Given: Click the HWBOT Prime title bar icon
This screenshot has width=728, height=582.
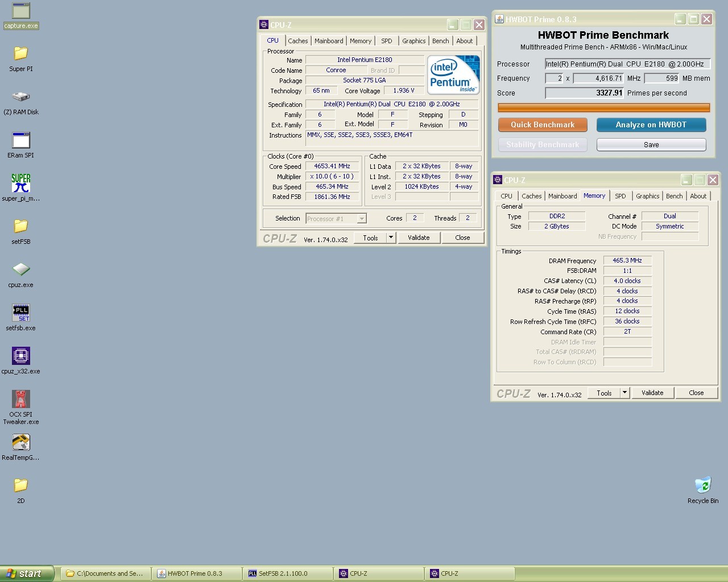Looking at the screenshot, I should pyautogui.click(x=499, y=19).
